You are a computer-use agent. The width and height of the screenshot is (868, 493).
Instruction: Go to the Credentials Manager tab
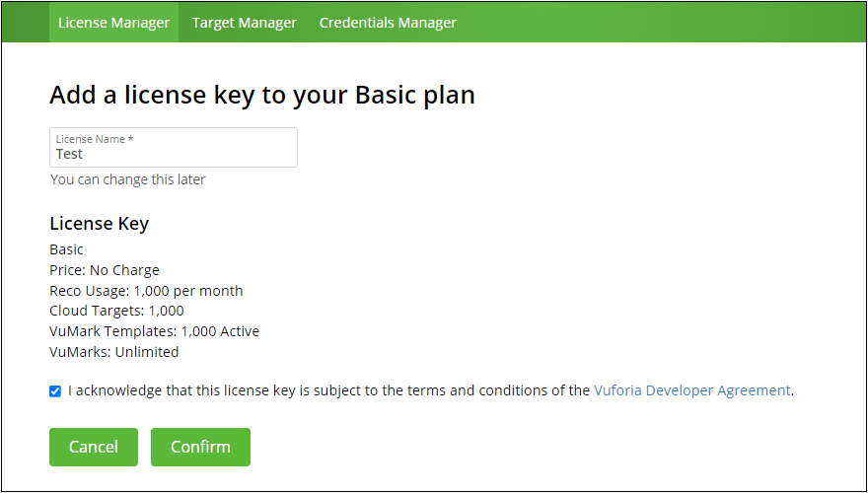pos(388,22)
